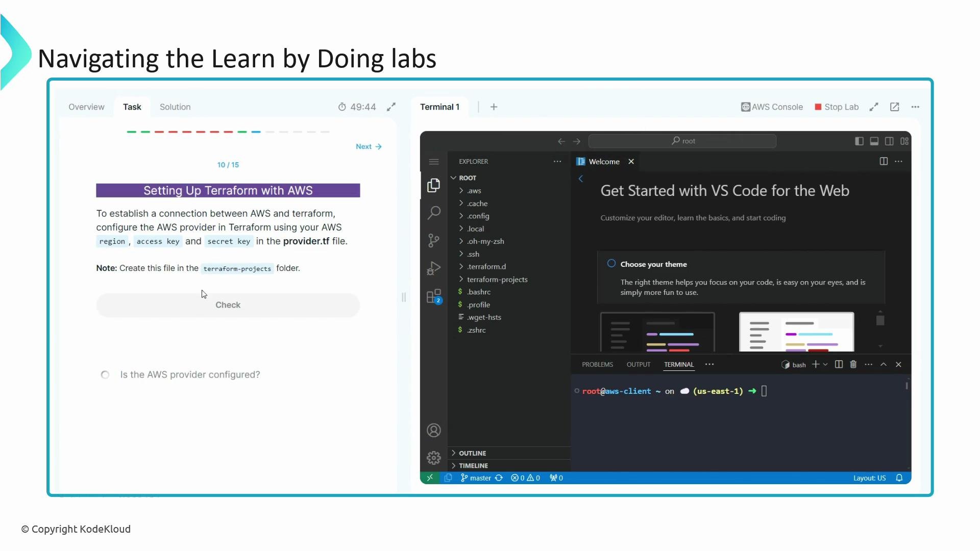Open the master branch status bar item
This screenshot has height=551, width=980.
(476, 478)
